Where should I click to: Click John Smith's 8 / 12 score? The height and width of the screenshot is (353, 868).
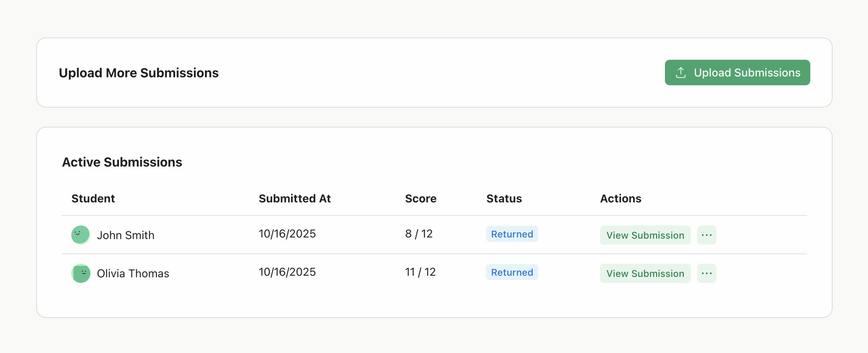(418, 234)
